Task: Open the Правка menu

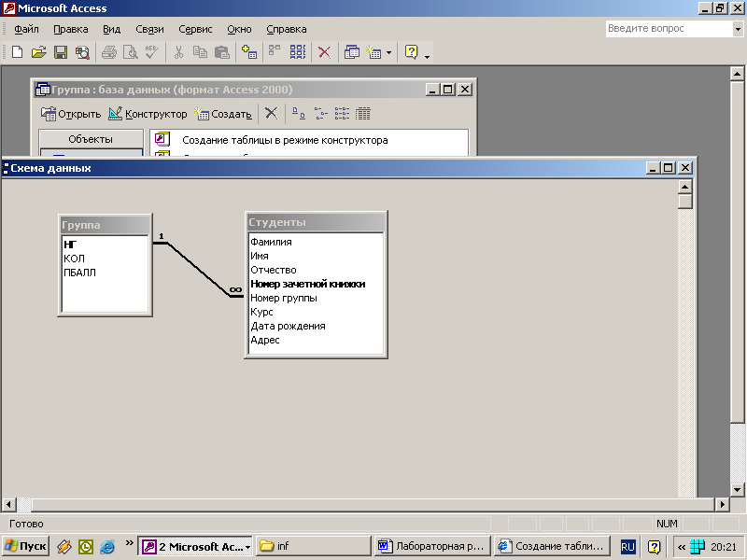Action: [71, 29]
